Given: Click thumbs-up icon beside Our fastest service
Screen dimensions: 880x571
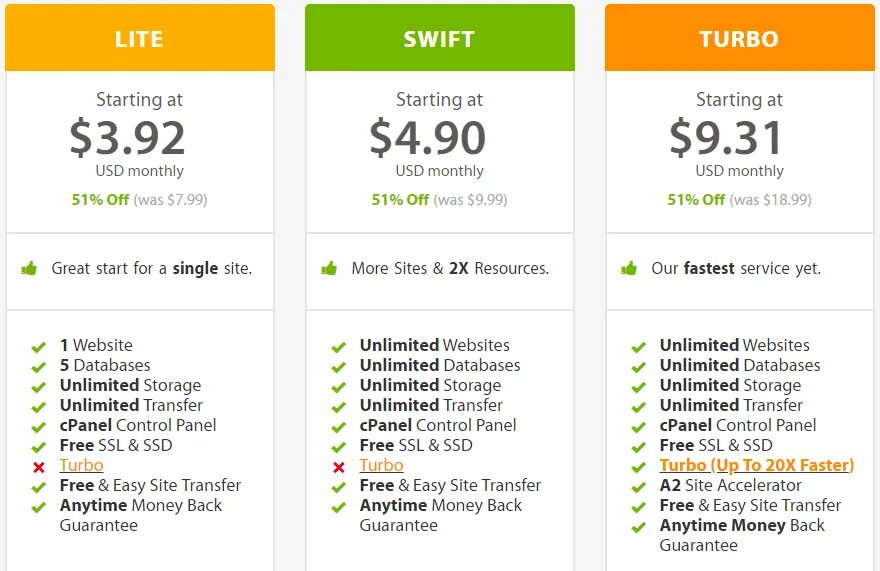Looking at the screenshot, I should tap(629, 269).
